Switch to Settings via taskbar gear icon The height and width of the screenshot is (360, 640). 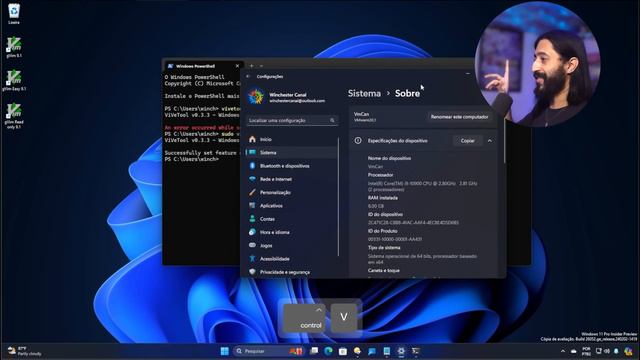401,351
